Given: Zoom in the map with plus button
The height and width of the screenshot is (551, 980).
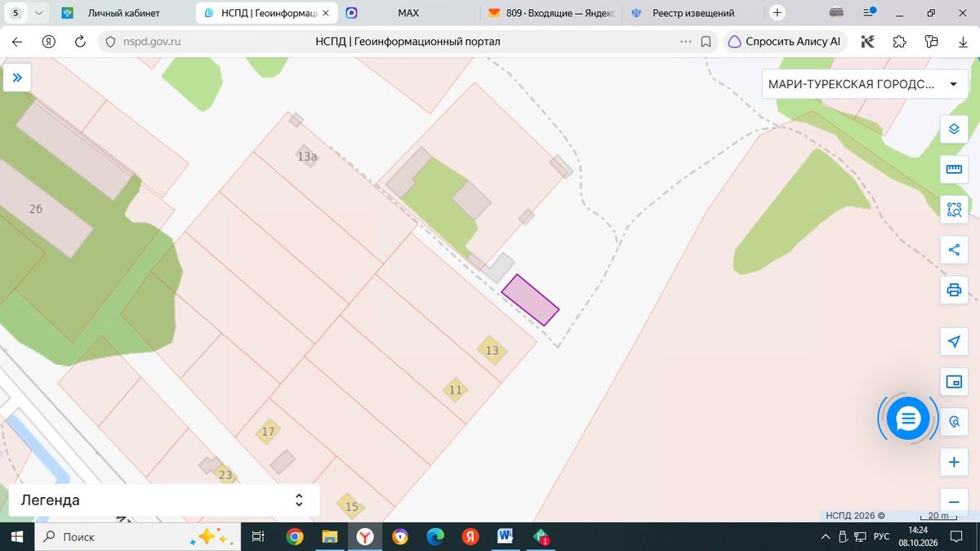Looking at the screenshot, I should coord(953,462).
